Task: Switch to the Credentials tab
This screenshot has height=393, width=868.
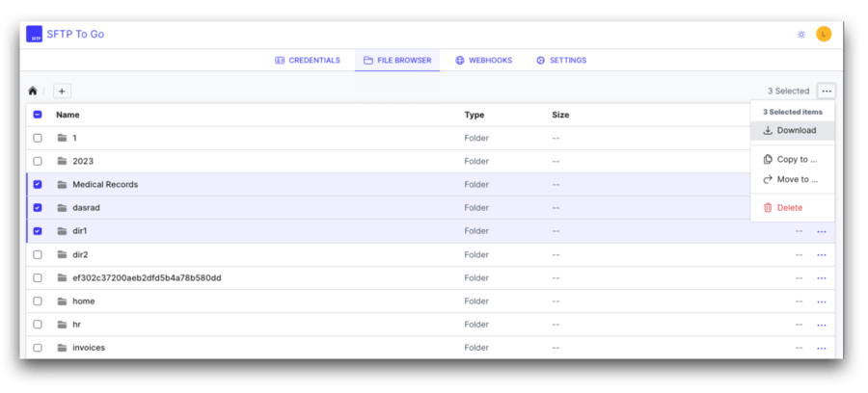Action: [308, 61]
